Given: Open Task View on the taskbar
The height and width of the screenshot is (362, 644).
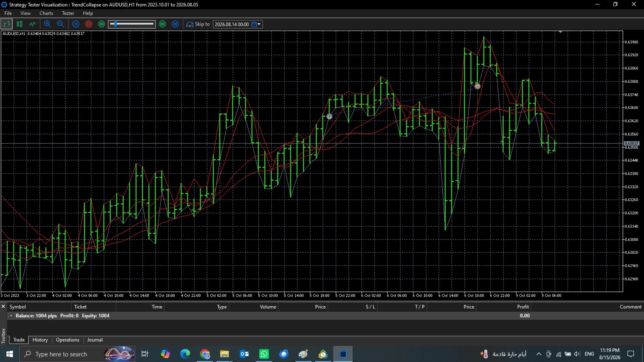Looking at the screenshot, I should coord(145,354).
